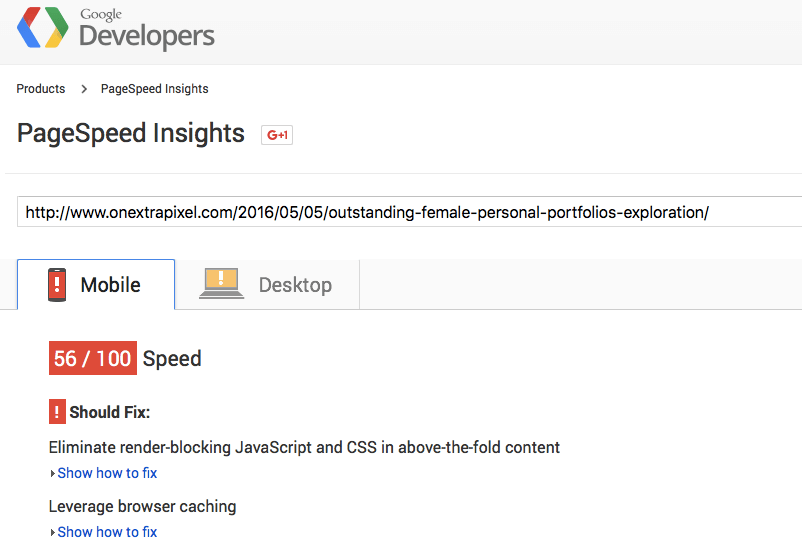The width and height of the screenshot is (802, 559).
Task: Switch to the Mobile tab
Action: click(x=96, y=284)
